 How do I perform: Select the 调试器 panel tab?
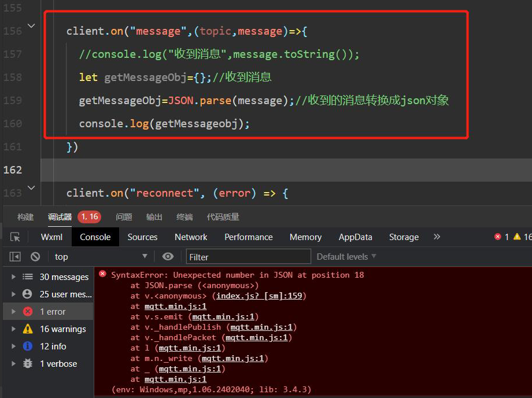point(60,217)
